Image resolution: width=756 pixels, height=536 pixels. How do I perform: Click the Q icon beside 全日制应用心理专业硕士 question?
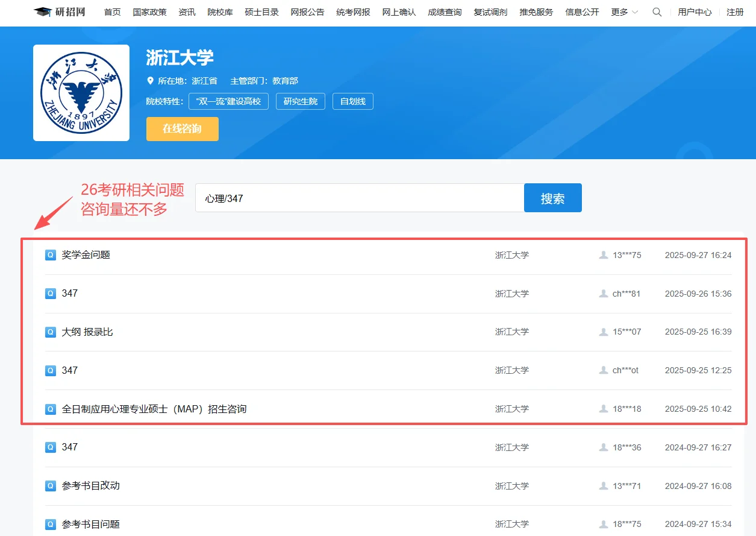50,409
